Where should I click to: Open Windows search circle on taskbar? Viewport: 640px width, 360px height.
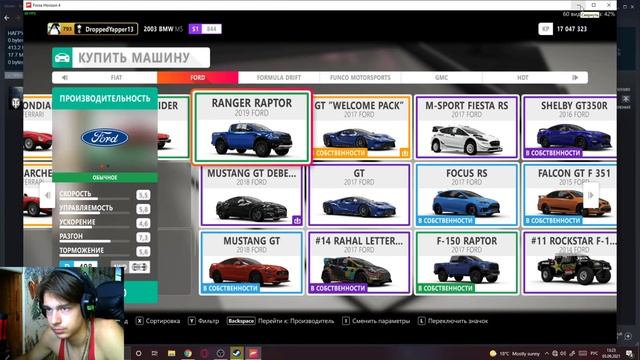pyautogui.click(x=138, y=353)
